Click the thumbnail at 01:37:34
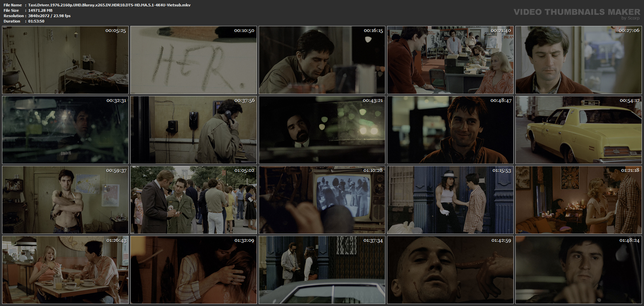The height and width of the screenshot is (306, 644). 322,270
